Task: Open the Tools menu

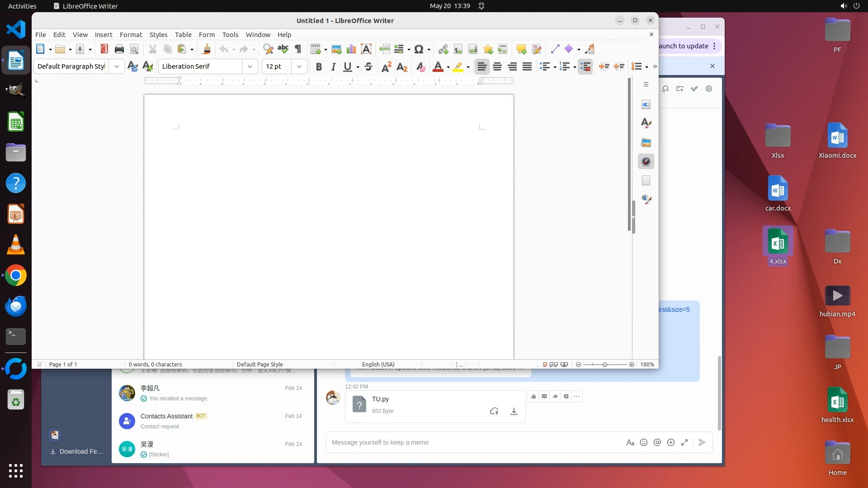Action: [230, 35]
